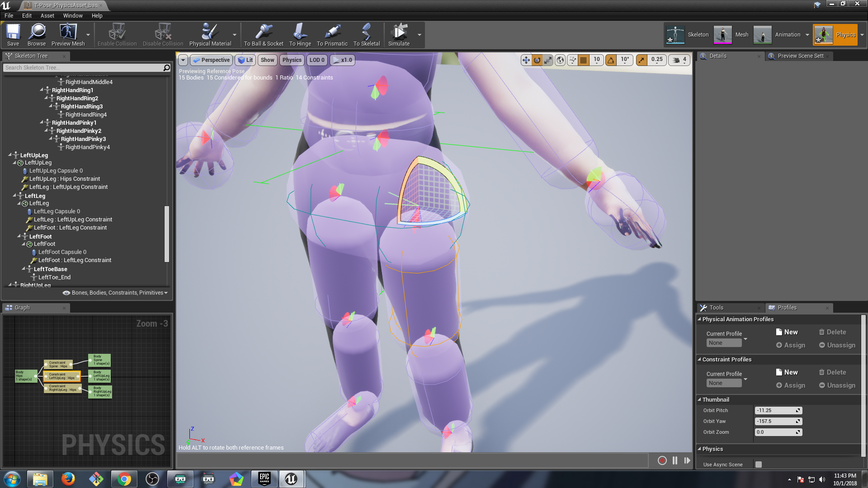Create New constraint profile
This screenshot has width=868, height=488.
(787, 372)
